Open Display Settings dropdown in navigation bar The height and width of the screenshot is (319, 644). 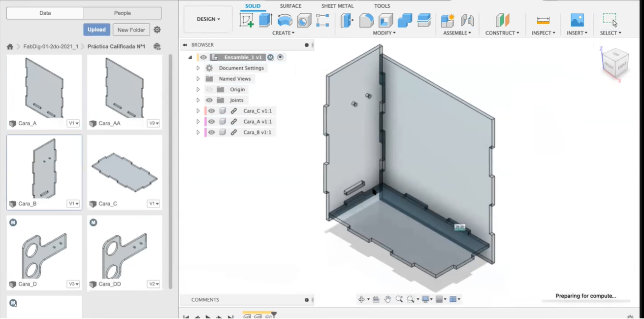(x=426, y=299)
